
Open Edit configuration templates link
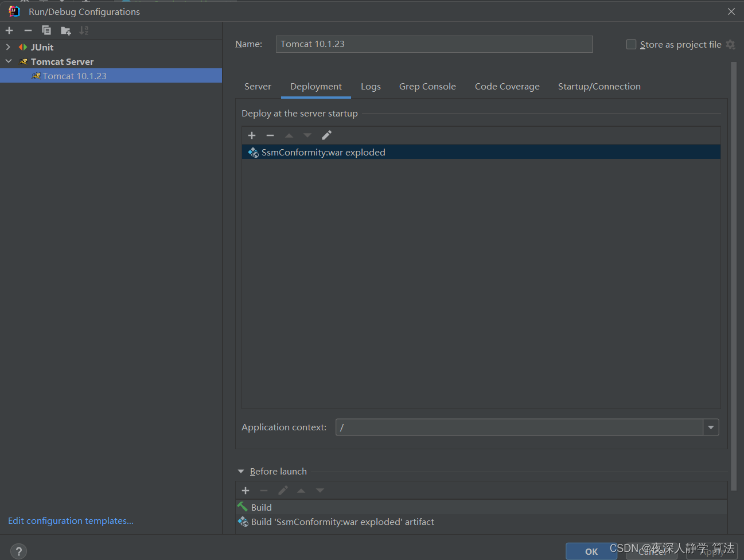tap(71, 520)
